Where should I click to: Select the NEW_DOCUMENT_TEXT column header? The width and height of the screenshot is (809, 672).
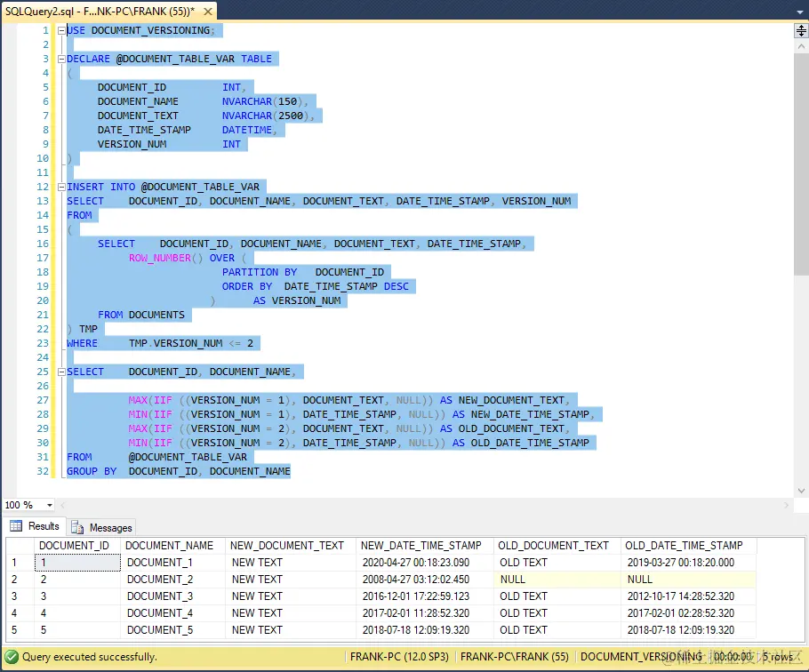(x=291, y=546)
